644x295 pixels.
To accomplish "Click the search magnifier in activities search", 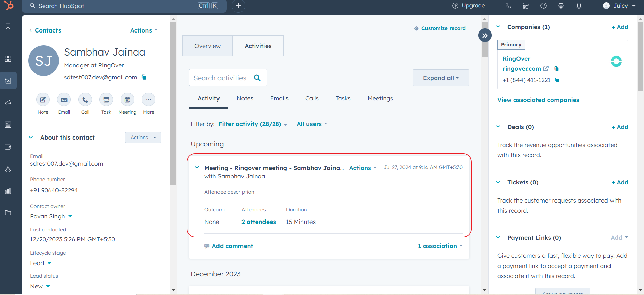I will pos(257,78).
